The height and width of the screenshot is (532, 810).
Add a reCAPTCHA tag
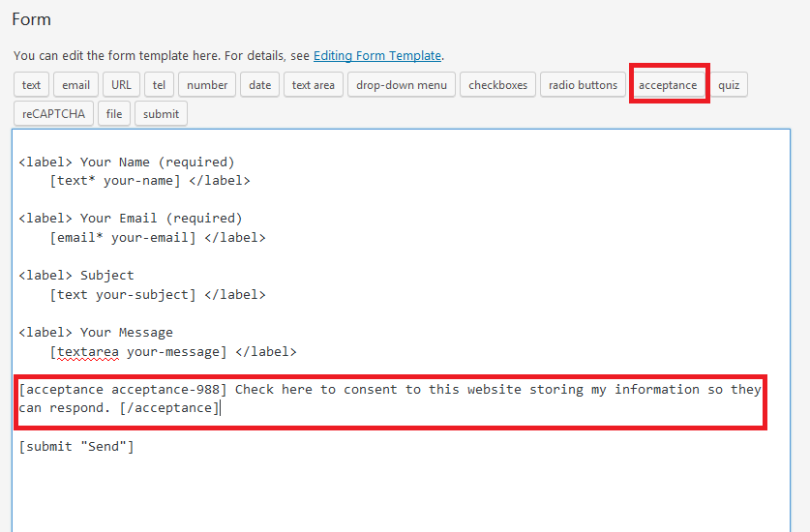click(54, 113)
